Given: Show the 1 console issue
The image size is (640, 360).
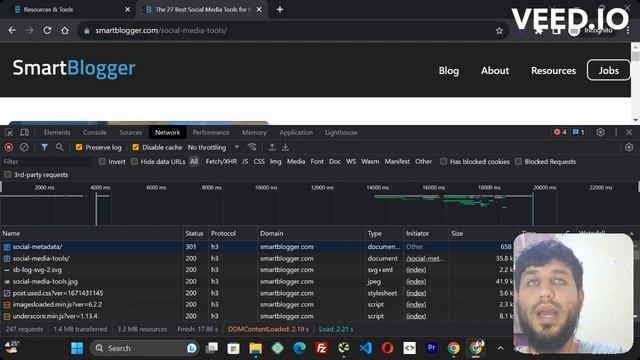Looking at the screenshot, I should (578, 132).
